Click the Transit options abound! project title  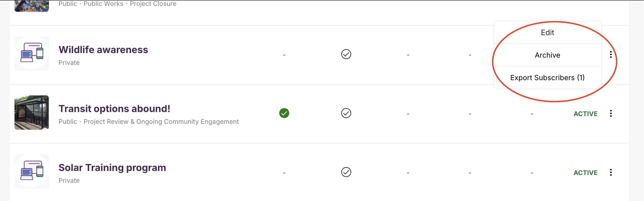pos(115,109)
